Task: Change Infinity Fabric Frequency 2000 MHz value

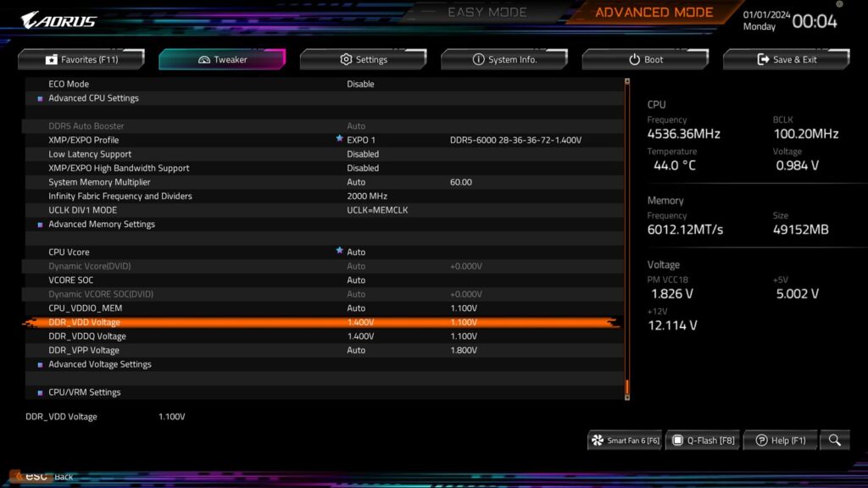Action: pos(367,196)
